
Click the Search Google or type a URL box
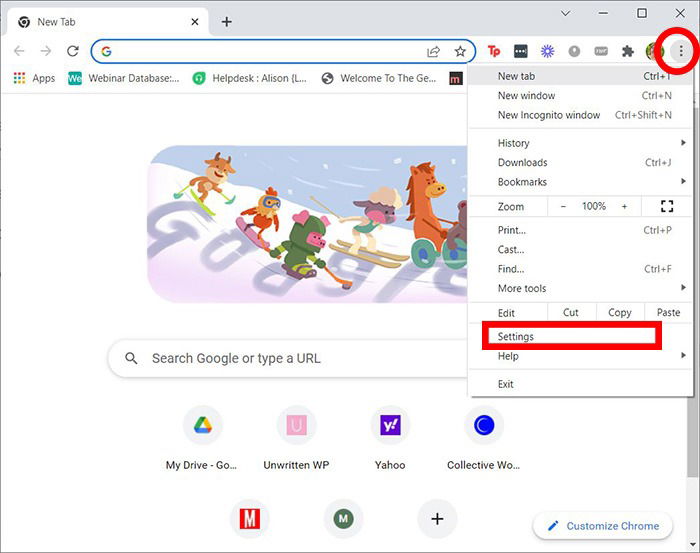288,358
